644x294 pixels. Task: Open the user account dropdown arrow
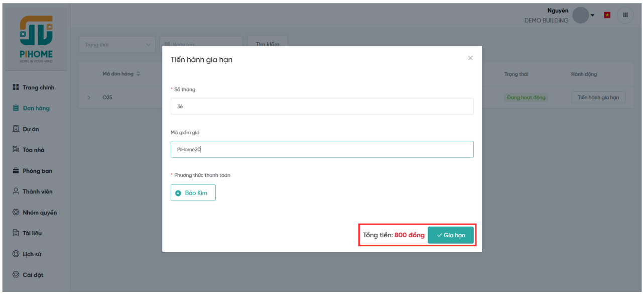tap(592, 15)
